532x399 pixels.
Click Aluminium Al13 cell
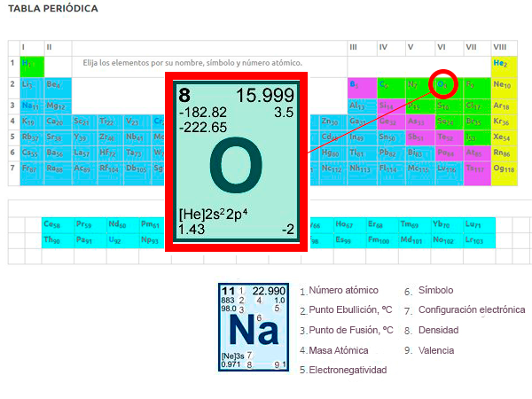coord(362,106)
